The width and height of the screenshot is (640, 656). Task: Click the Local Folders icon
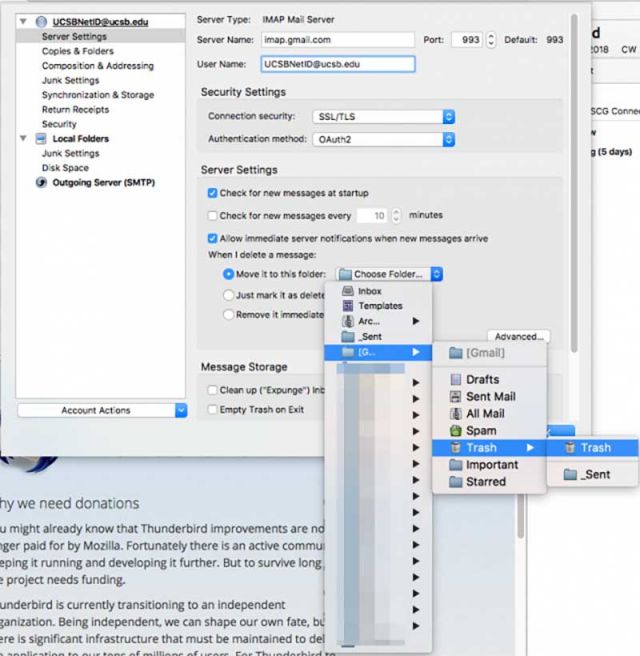tap(41, 138)
